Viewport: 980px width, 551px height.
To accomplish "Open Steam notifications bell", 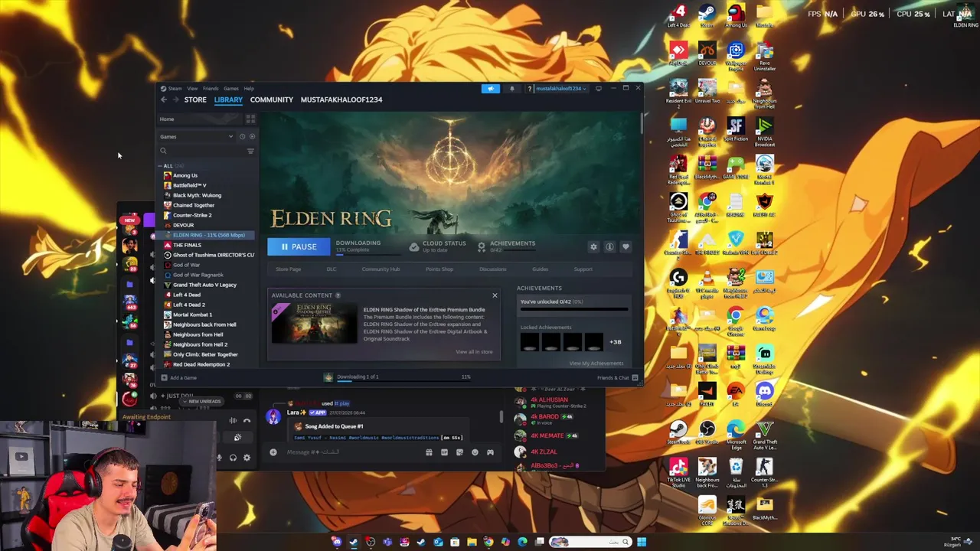I will tap(512, 89).
